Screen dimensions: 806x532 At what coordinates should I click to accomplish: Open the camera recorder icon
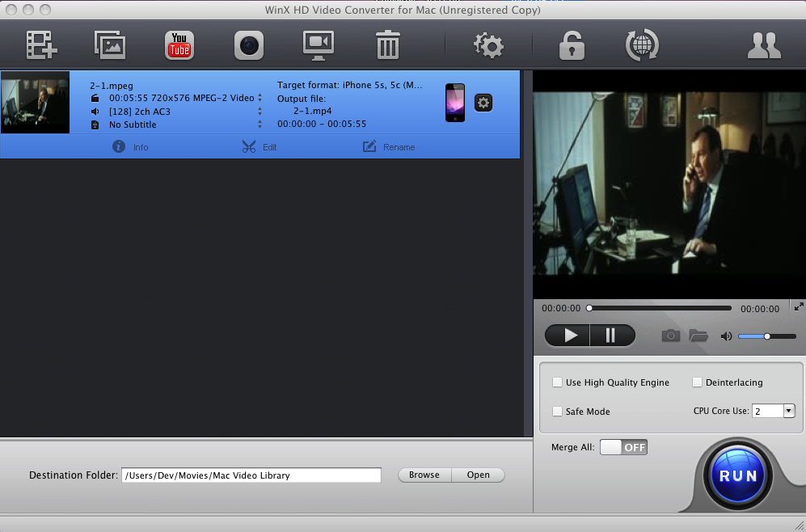pos(249,45)
